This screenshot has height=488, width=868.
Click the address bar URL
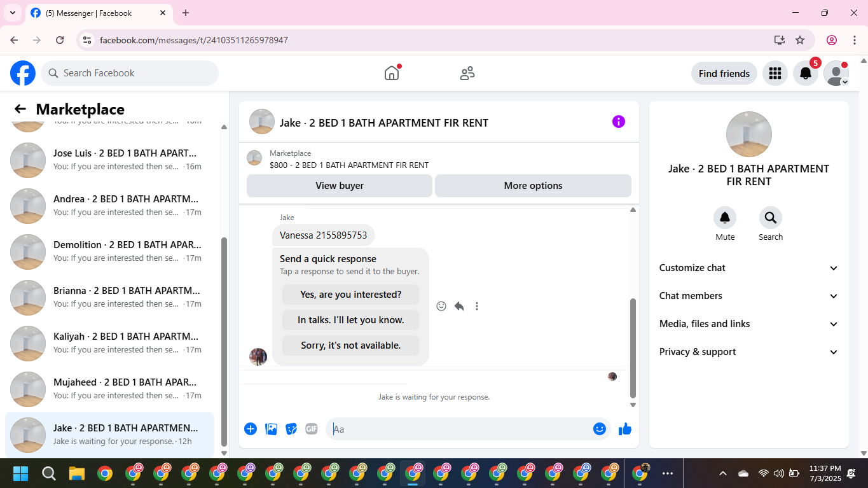[x=194, y=40]
